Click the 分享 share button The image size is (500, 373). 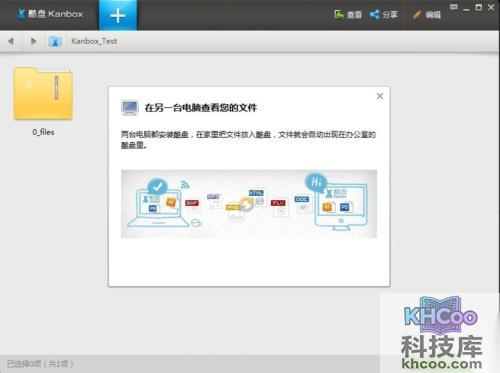(x=384, y=15)
